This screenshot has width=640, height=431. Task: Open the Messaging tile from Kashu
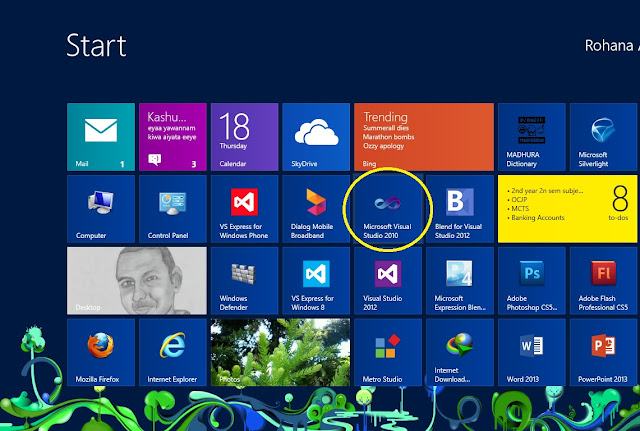coord(173,137)
